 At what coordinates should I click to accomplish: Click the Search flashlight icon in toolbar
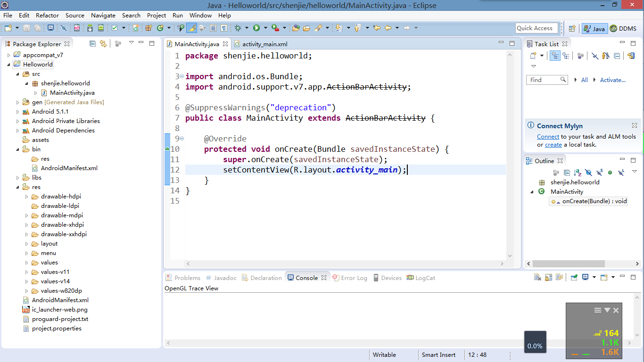point(318,28)
